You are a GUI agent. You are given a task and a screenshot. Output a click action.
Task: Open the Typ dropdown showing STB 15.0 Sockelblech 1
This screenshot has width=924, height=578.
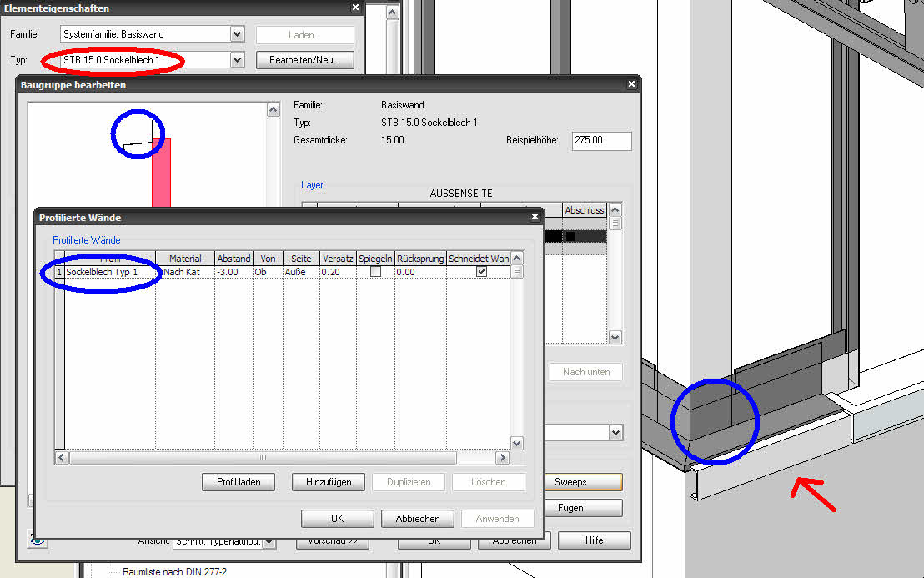click(x=237, y=59)
